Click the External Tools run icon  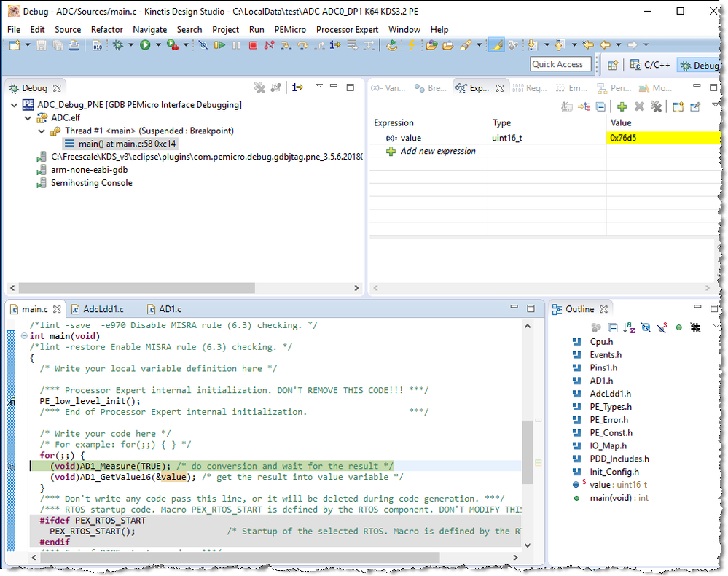173,45
